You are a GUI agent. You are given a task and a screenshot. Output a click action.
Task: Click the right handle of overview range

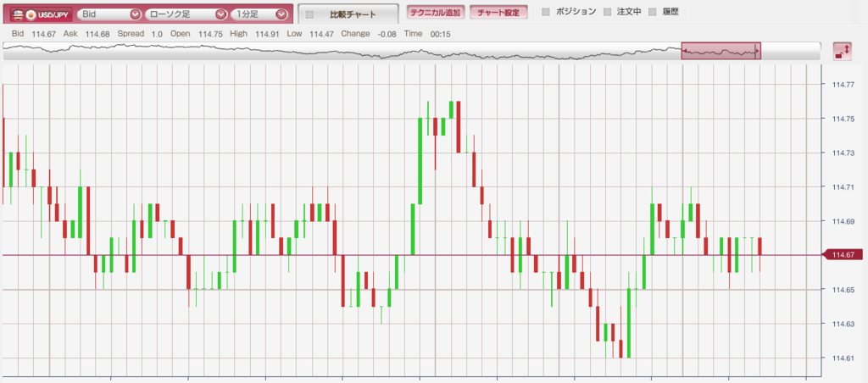tap(758, 50)
